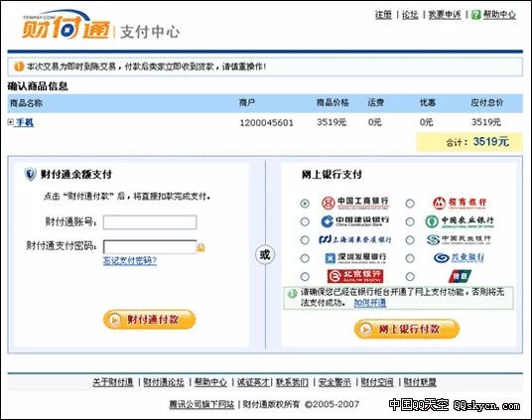Focus the 财付通支付密码 input field
This screenshot has width=532, height=420.
[x=150, y=247]
